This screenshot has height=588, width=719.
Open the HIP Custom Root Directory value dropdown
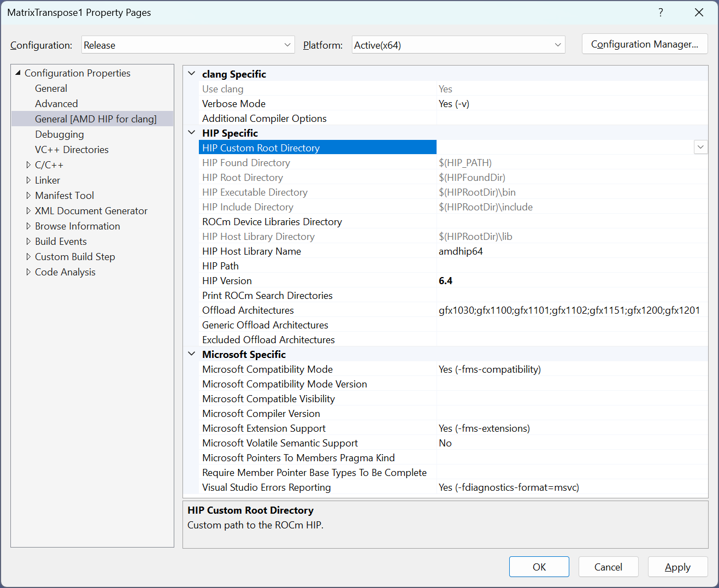[x=700, y=148]
